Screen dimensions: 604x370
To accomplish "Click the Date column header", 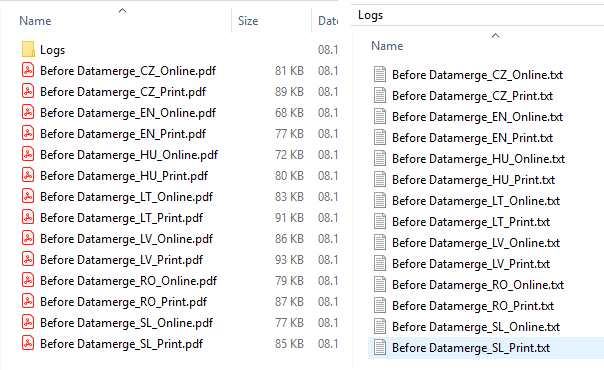I will pos(328,21).
